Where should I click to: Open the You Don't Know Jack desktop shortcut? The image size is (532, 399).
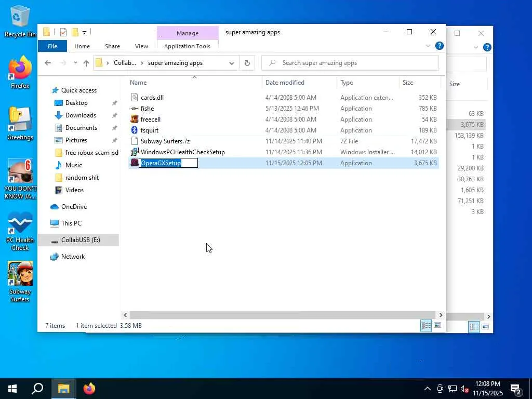tap(20, 179)
